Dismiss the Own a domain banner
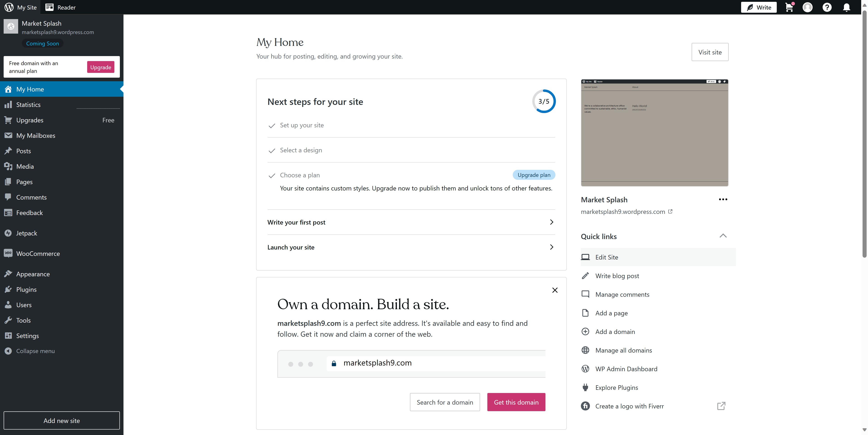The height and width of the screenshot is (435, 868). 555,290
